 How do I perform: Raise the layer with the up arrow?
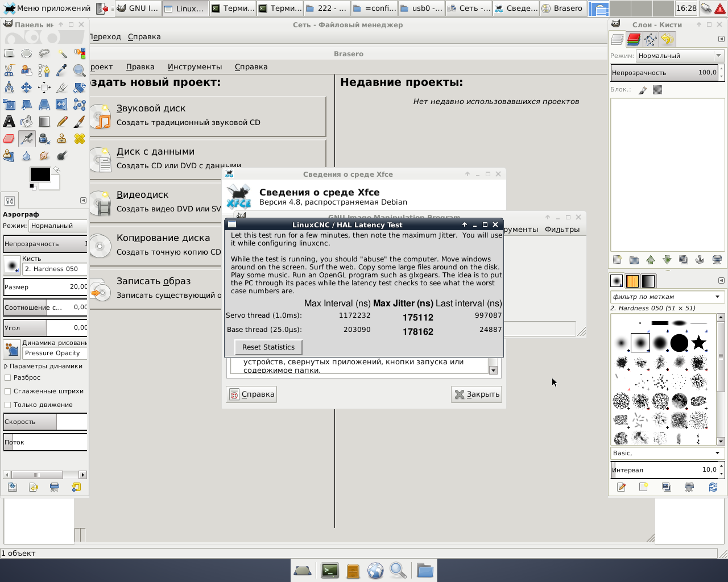click(x=651, y=260)
